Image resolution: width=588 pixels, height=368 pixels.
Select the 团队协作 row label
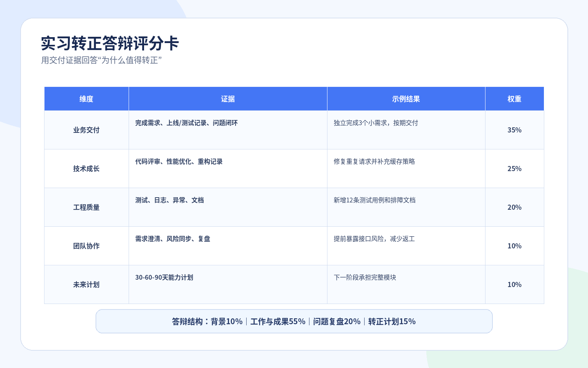click(86, 246)
